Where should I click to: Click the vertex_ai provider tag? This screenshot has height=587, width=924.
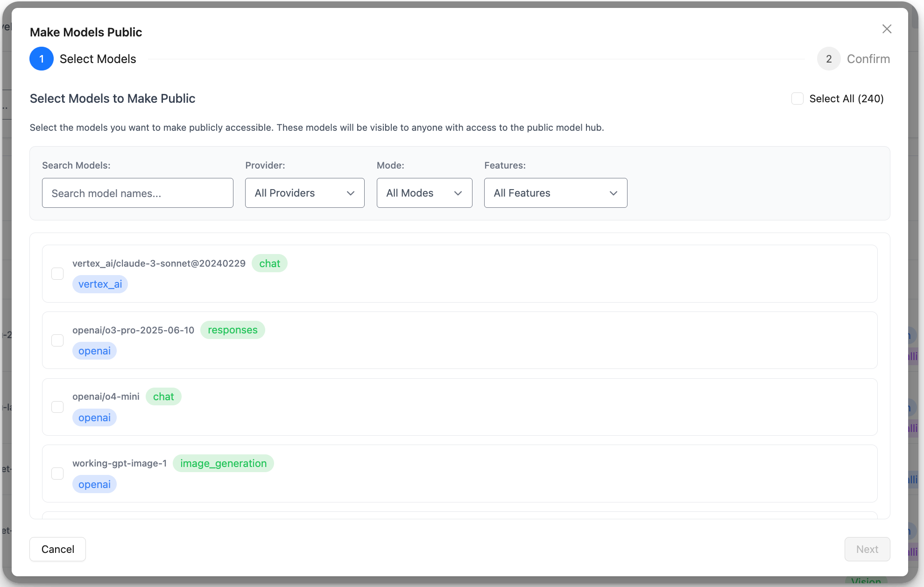[100, 284]
